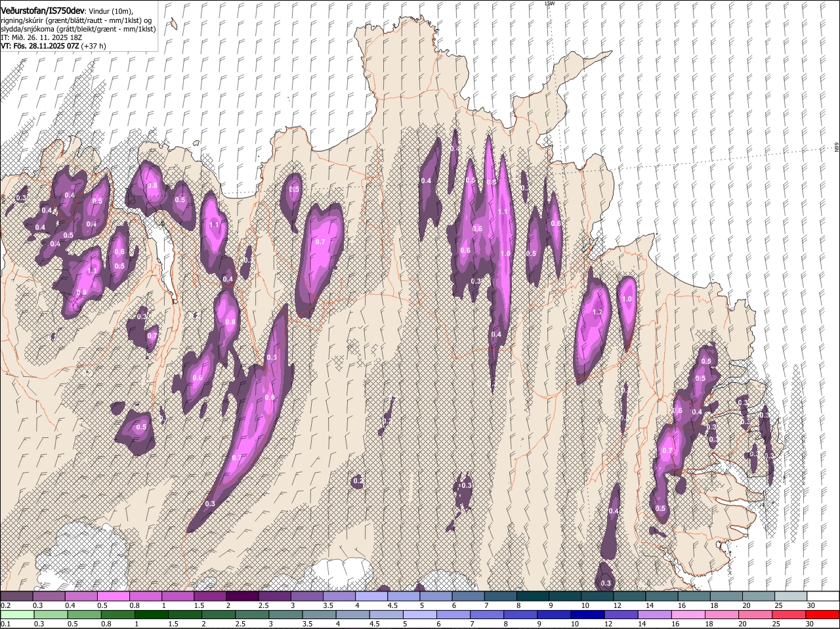Select darkest green 1 swatch in lower legend
Image resolution: width=840 pixels, height=629 pixels.
pos(151,615)
